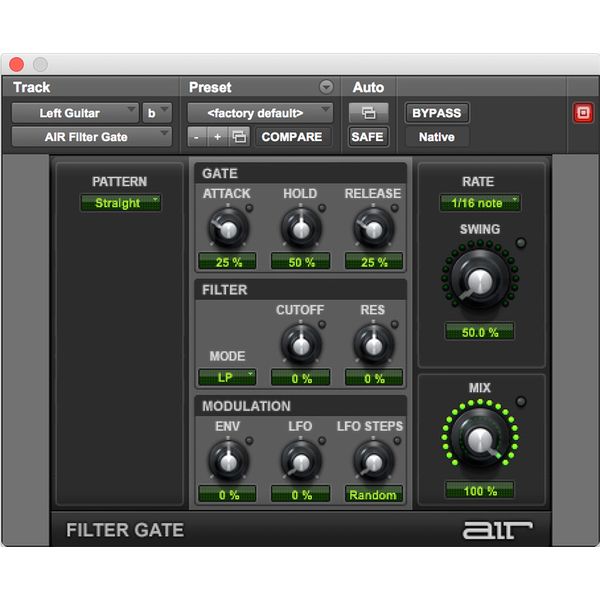Open the Left Guitar track selector
This screenshot has height=600, width=600.
point(75,113)
